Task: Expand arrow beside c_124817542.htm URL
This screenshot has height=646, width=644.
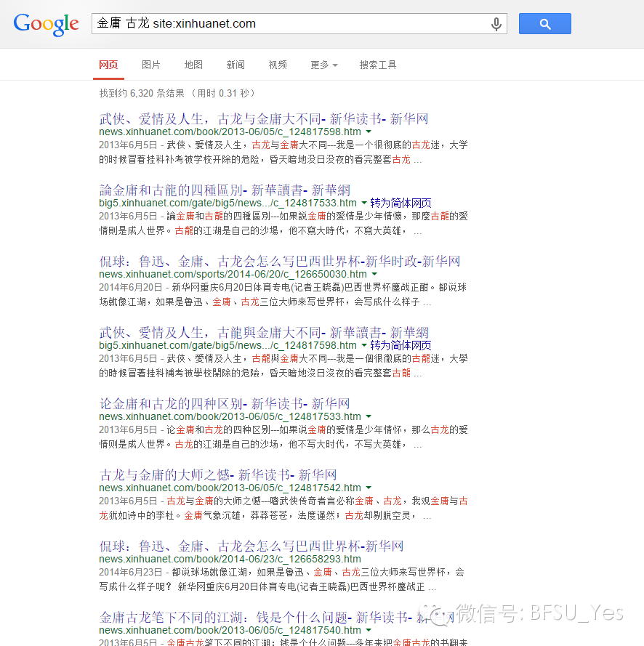Action: coord(369,488)
